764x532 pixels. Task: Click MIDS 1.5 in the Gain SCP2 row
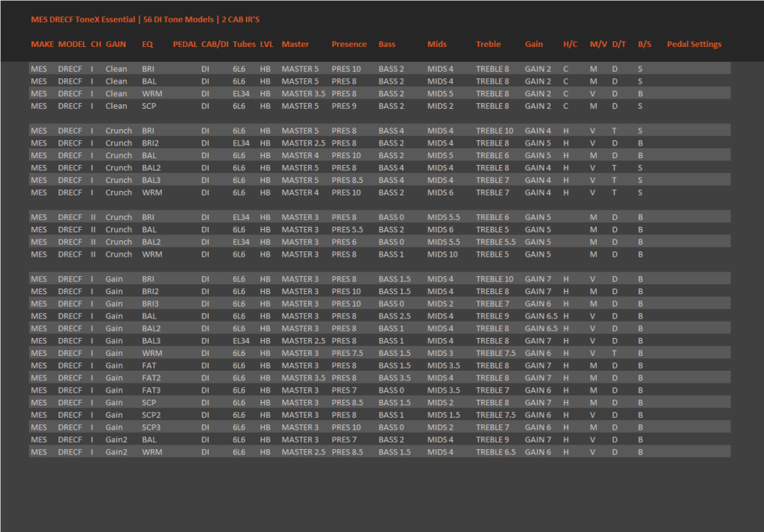coord(443,415)
